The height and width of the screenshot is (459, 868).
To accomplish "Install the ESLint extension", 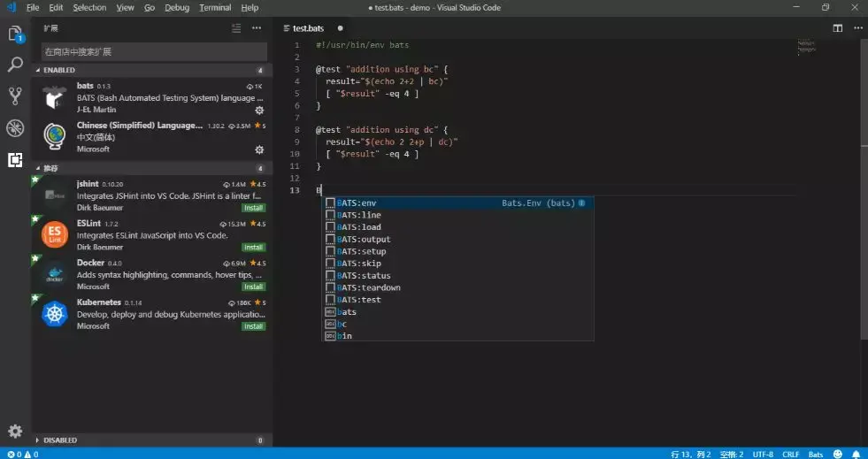I will click(254, 248).
